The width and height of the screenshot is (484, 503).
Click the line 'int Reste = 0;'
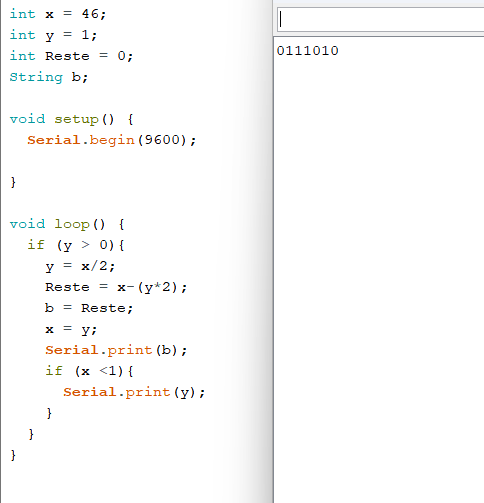pyautogui.click(x=71, y=56)
